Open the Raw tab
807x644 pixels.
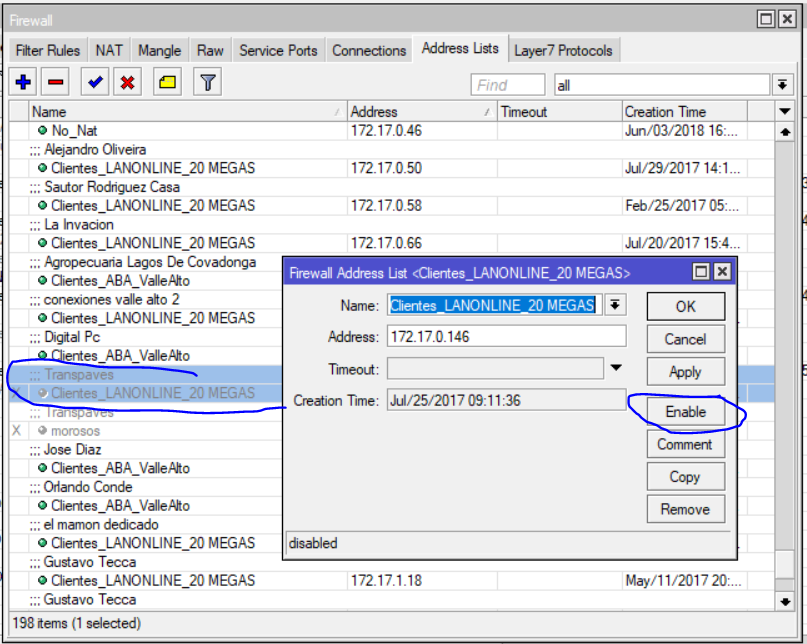pyautogui.click(x=210, y=50)
